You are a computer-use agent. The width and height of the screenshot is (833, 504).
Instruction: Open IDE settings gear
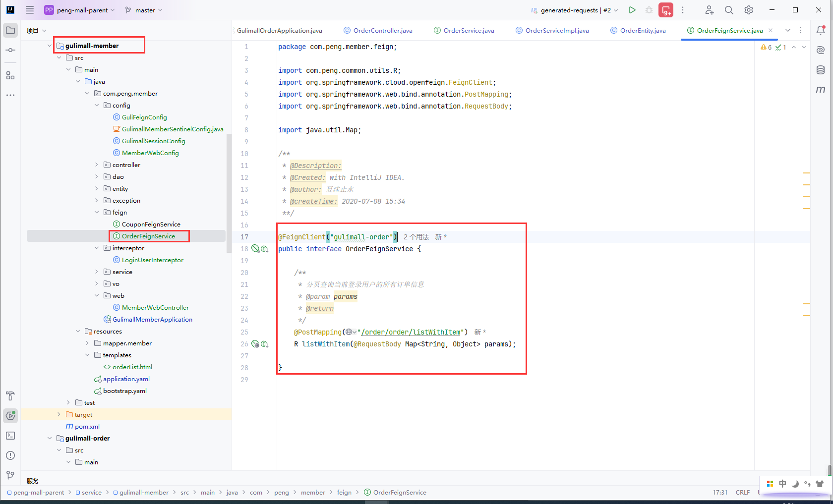749,10
